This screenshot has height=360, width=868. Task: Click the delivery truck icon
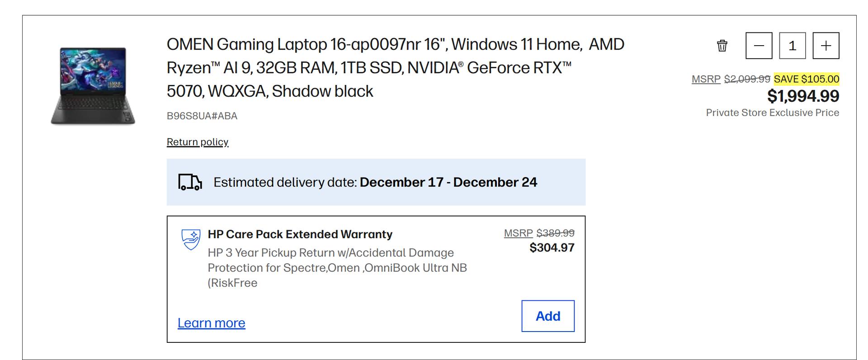click(190, 182)
